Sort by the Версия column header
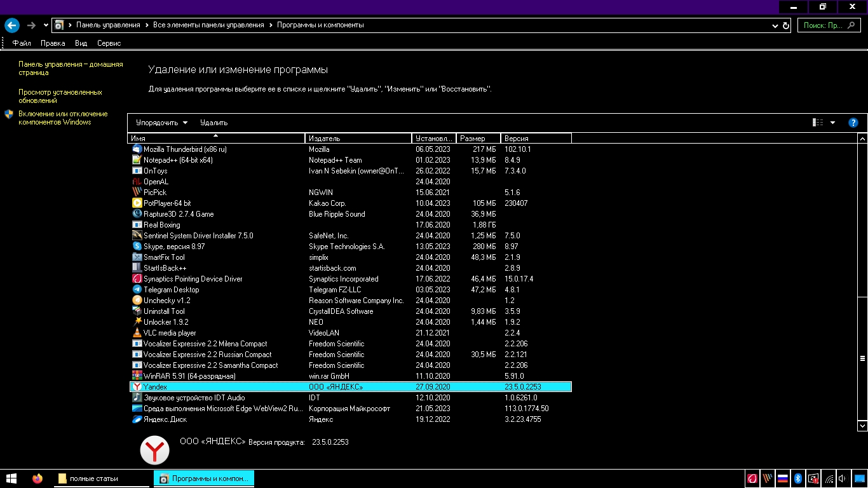Image resolution: width=868 pixels, height=488 pixels. pyautogui.click(x=536, y=138)
